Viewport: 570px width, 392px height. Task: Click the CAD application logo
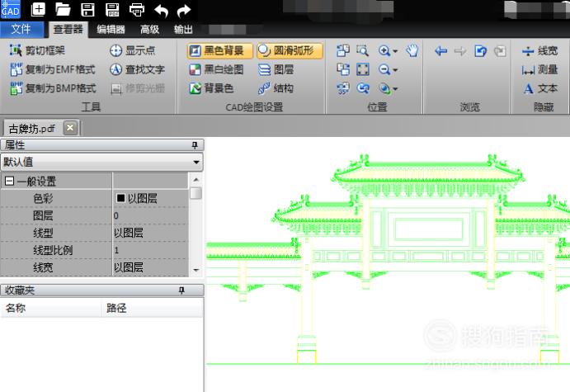click(10, 9)
